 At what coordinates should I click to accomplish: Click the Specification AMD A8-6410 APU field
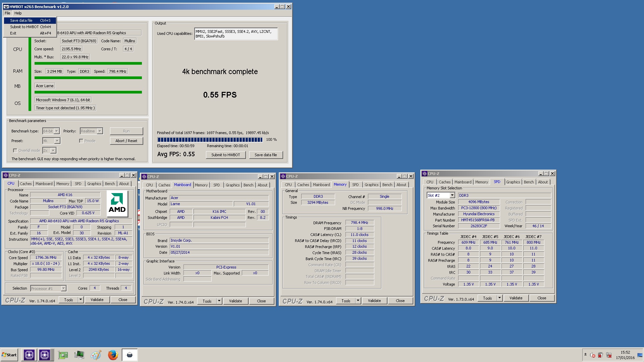[81, 221]
